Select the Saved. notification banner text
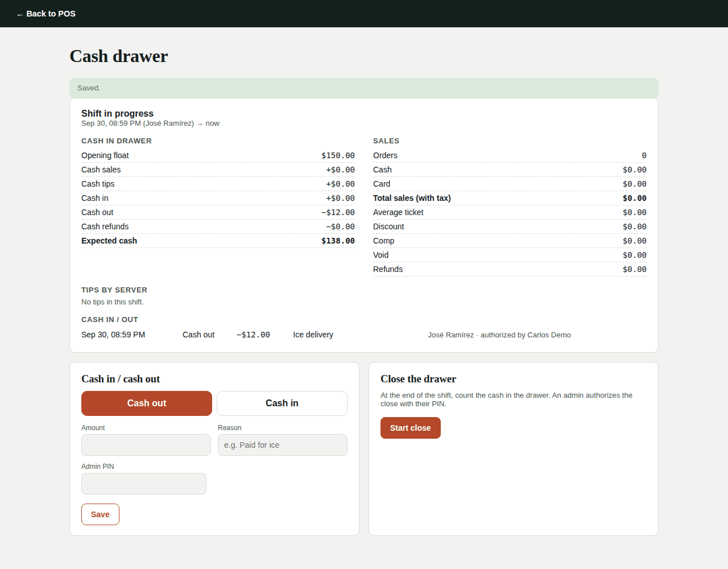This screenshot has height=569, width=728. pyautogui.click(x=89, y=88)
